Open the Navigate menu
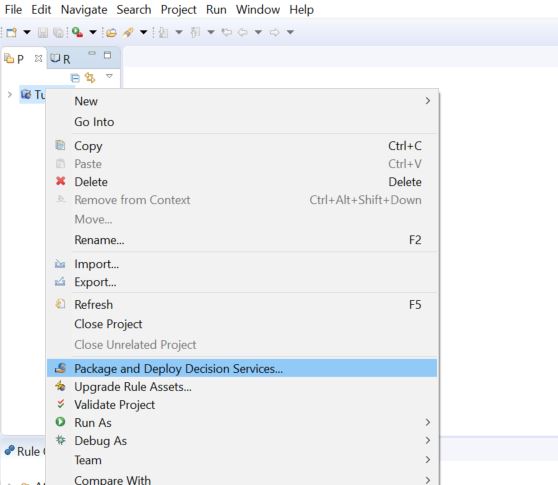 [x=84, y=9]
